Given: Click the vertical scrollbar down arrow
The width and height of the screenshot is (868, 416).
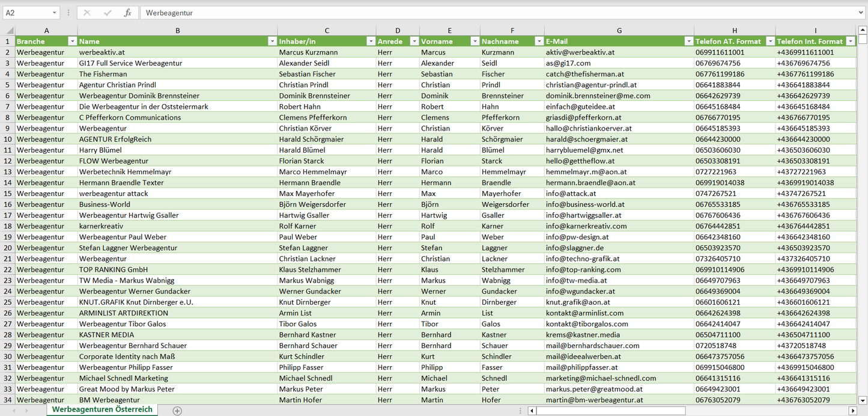Looking at the screenshot, I should tap(863, 400).
